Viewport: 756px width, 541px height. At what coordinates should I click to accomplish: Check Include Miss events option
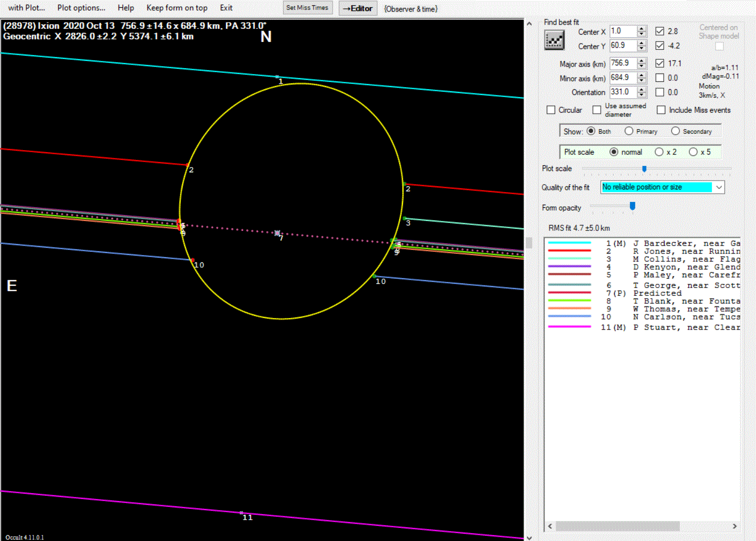pos(661,110)
